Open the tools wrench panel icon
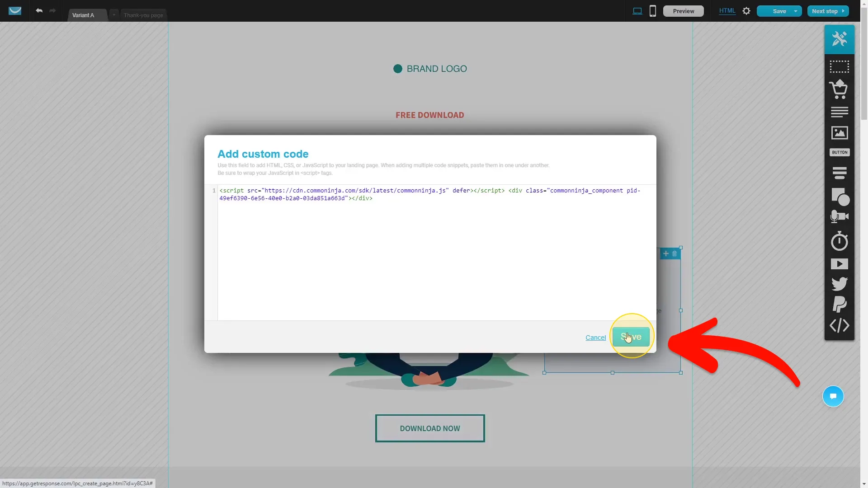Viewport: 868px width, 488px height. pos(839,39)
